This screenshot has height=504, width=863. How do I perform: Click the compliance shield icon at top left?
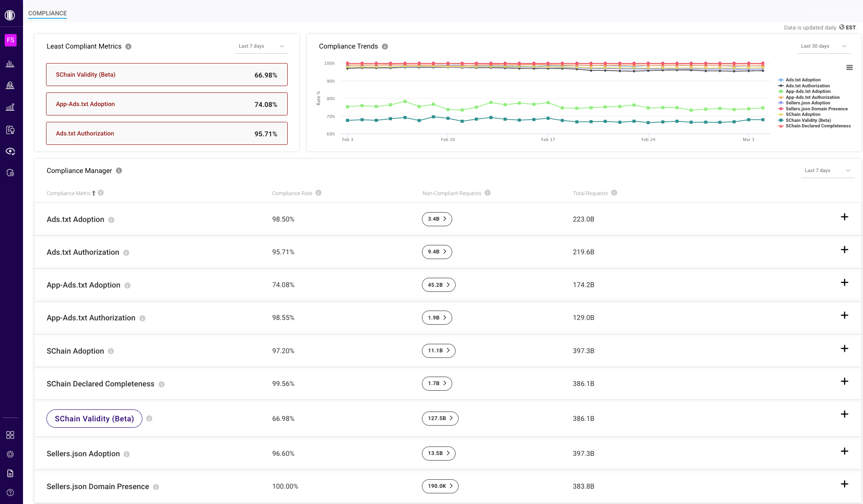[10, 173]
